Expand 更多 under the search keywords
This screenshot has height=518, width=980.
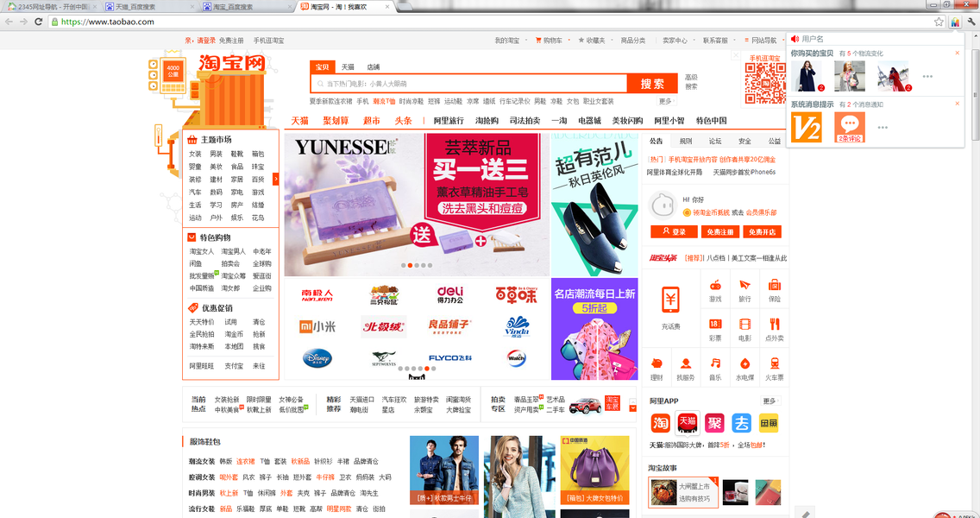tap(666, 101)
